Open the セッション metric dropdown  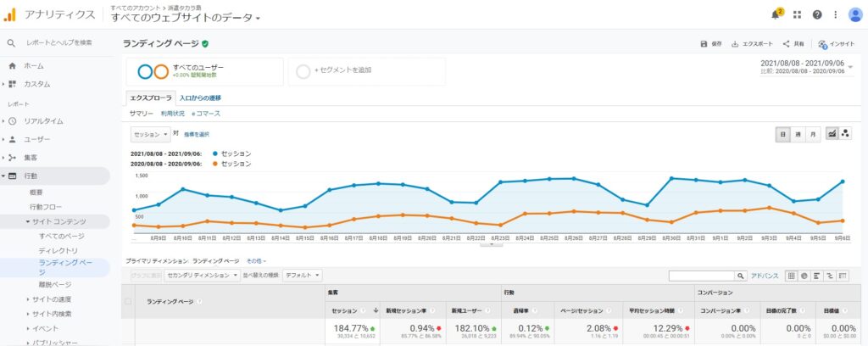point(151,135)
